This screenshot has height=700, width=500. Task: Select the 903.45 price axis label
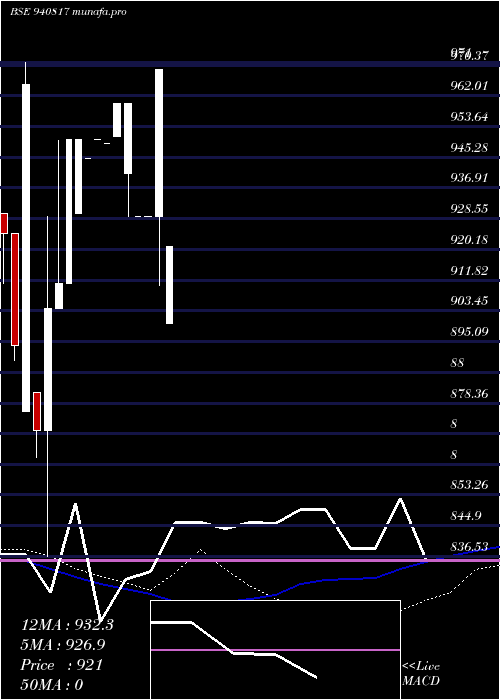(469, 301)
